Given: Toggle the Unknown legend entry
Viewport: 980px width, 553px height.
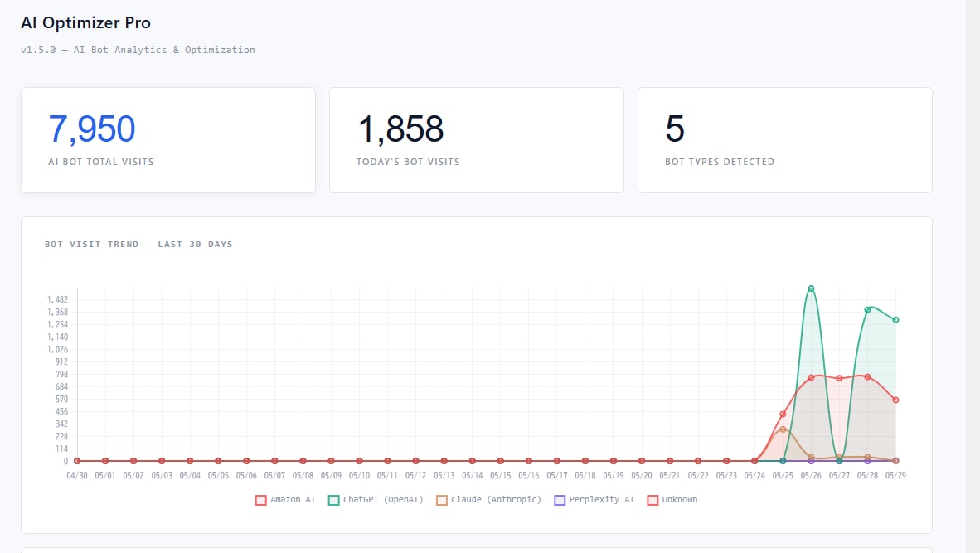Looking at the screenshot, I should (x=672, y=500).
